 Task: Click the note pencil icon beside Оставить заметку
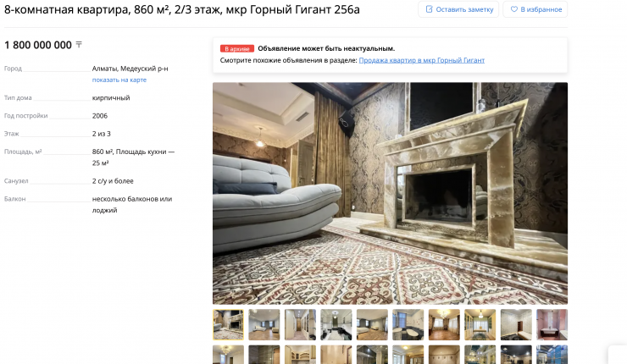pyautogui.click(x=429, y=9)
